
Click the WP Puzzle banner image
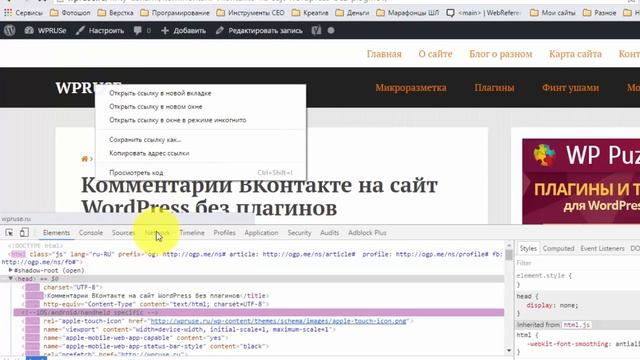point(581,181)
